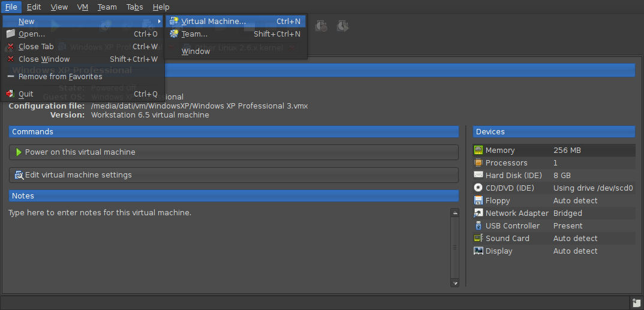Viewport: 644px width, 310px height.
Task: Select Open... in the File menu
Action: 83,34
